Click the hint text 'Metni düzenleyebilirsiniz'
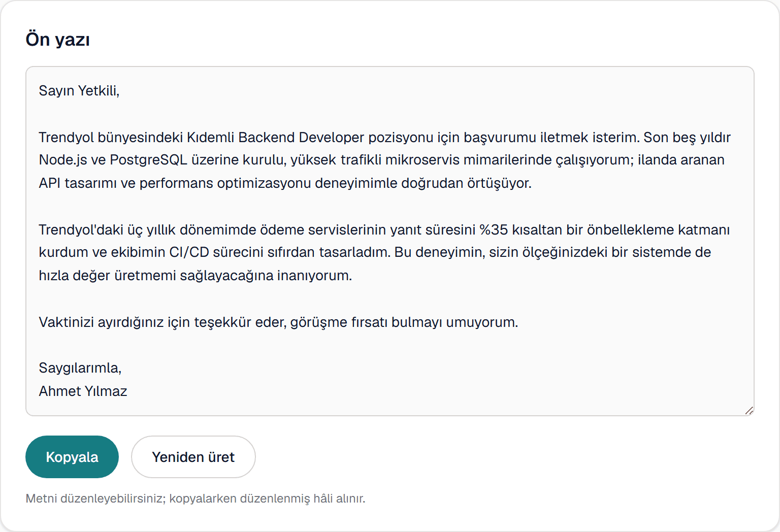780x532 pixels. [x=196, y=498]
